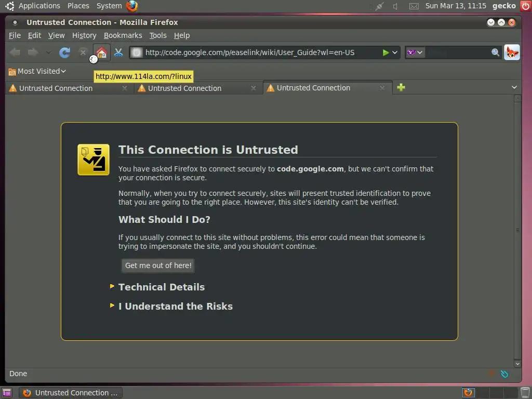Go to the Home page
532x399 pixels.
point(102,52)
